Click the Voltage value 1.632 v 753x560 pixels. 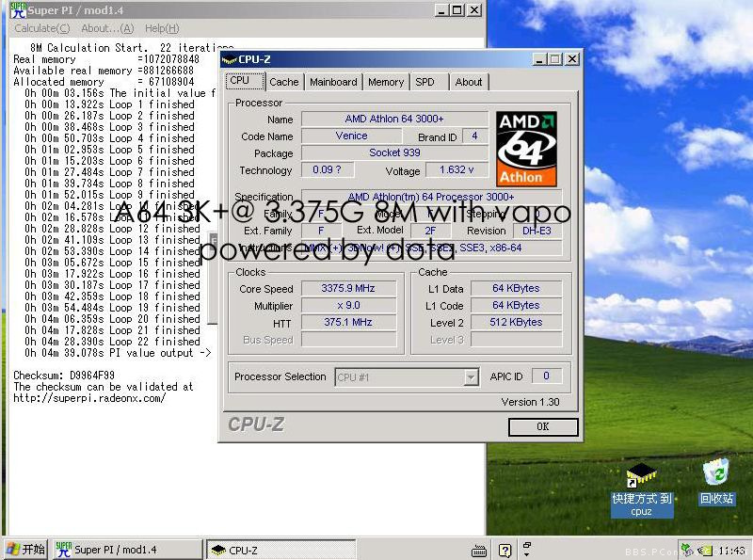click(x=457, y=170)
